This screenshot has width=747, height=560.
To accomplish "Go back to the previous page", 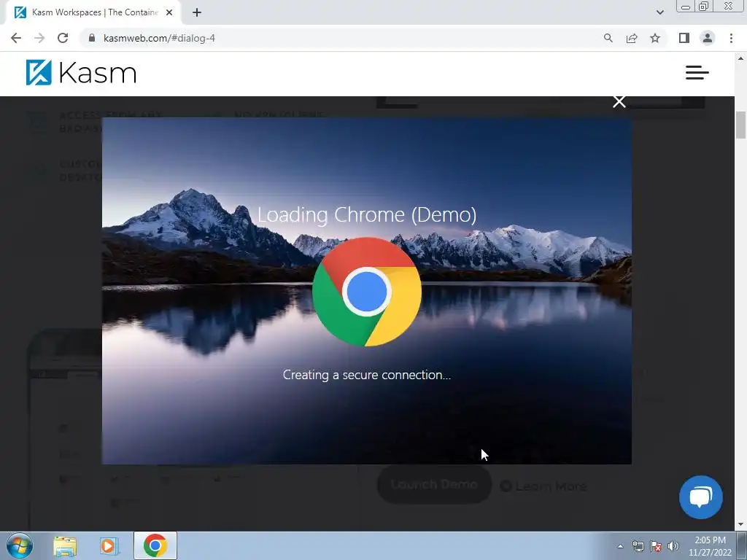I will coord(16,38).
